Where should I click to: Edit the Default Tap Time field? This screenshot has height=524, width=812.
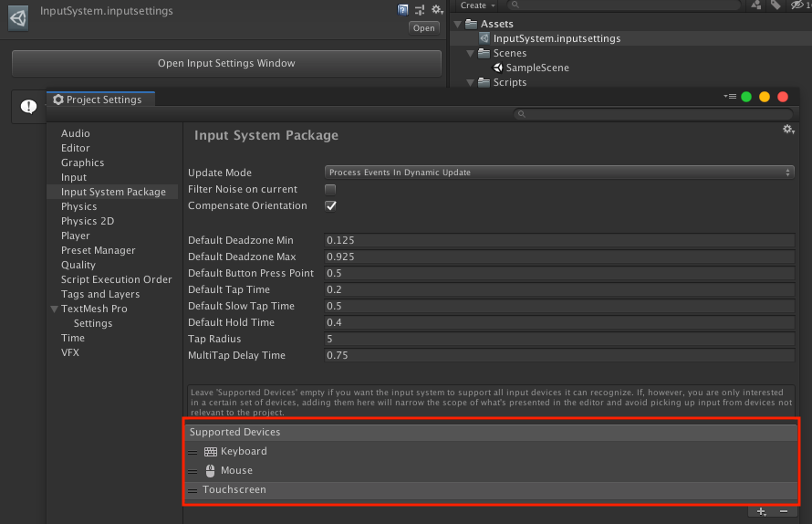(558, 289)
